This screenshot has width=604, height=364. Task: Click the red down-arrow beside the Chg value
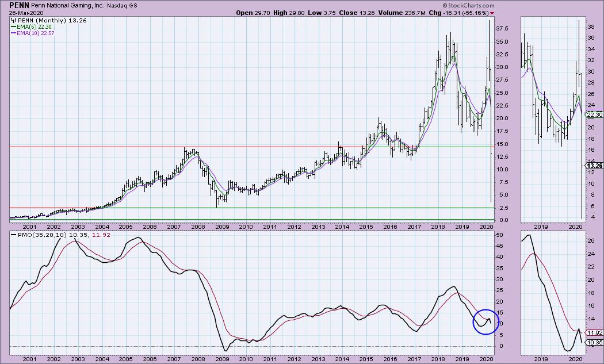click(492, 13)
